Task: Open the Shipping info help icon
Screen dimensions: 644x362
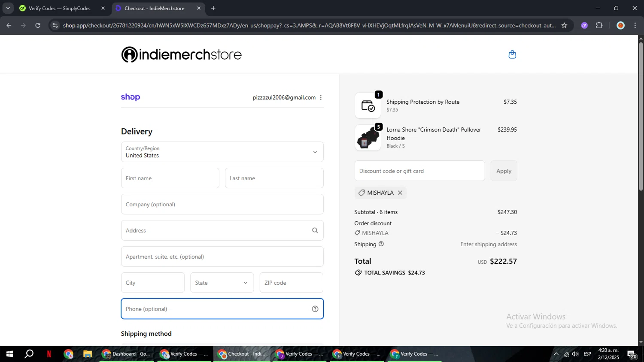Action: [x=381, y=244]
